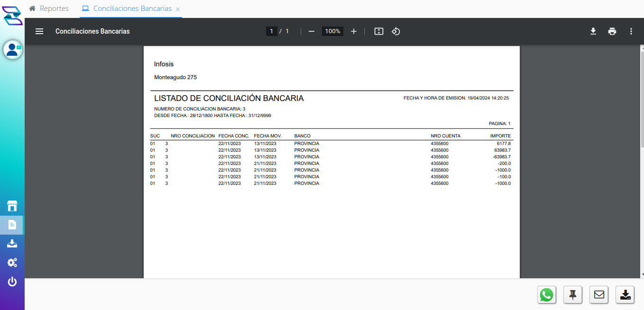Viewport: 644px width, 310px height.
Task: Open the user profile avatar
Action: pyautogui.click(x=13, y=50)
